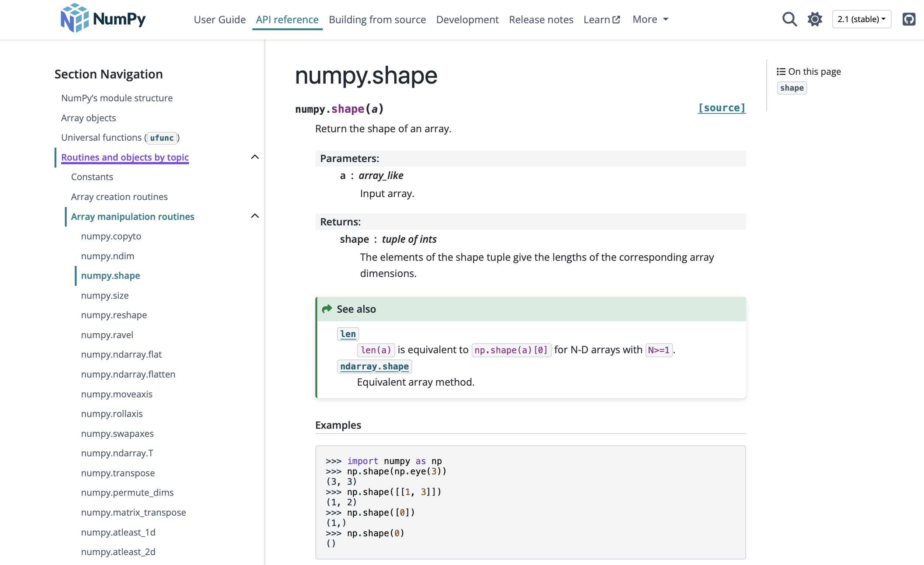Click the len reference link
Image resolution: width=924 pixels, height=565 pixels.
tap(348, 334)
